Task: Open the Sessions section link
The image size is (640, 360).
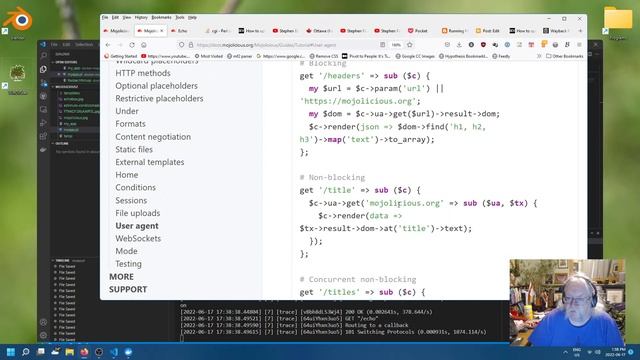Action: click(x=131, y=200)
